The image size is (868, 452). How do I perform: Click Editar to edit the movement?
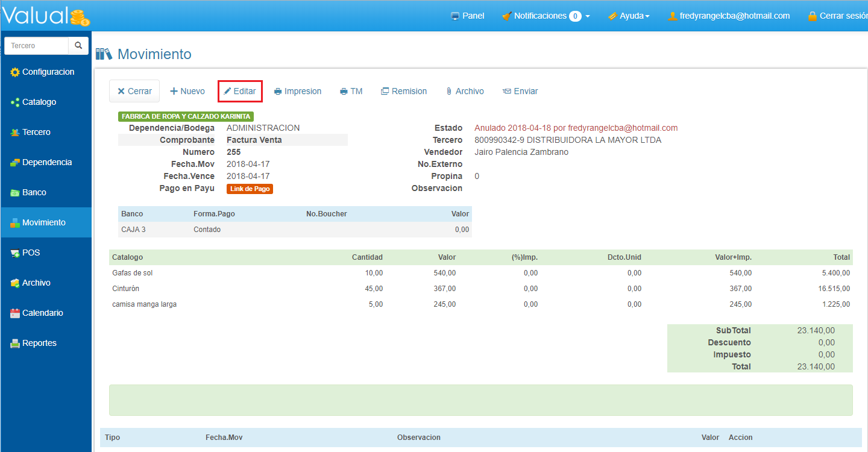point(240,91)
